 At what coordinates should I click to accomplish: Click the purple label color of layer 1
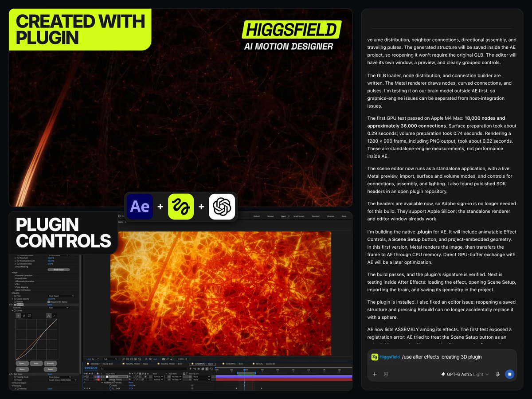coord(98,377)
